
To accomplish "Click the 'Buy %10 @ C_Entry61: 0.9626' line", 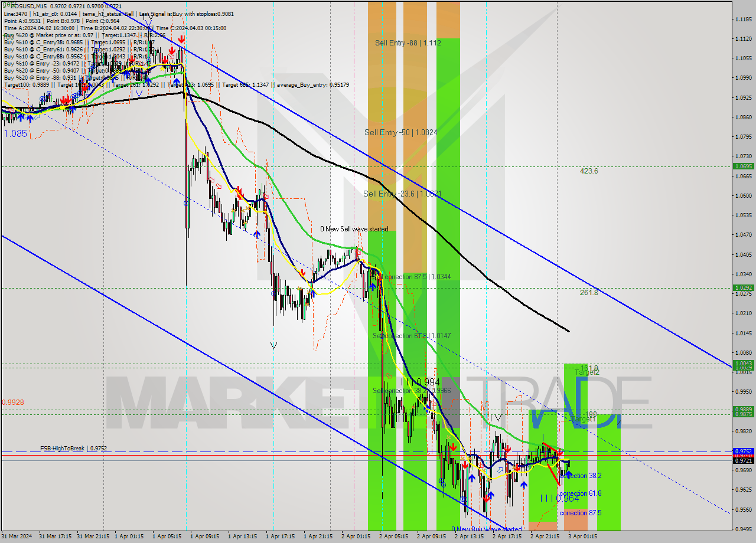I will click(43, 50).
